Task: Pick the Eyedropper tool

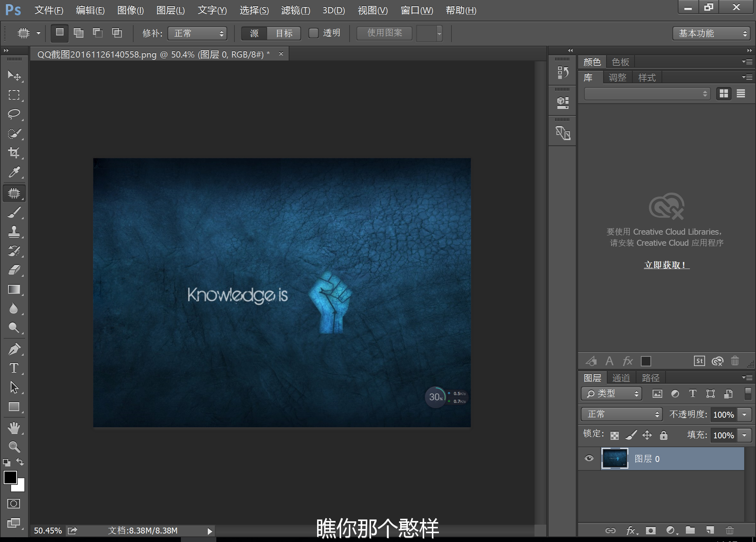Action: 14,172
